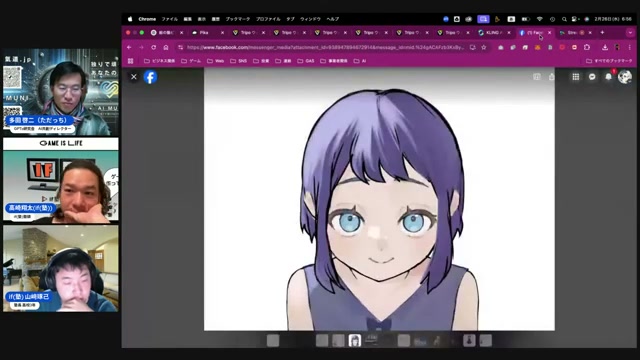Go back with browser back arrow
The height and width of the screenshot is (360, 640).
tap(129, 47)
